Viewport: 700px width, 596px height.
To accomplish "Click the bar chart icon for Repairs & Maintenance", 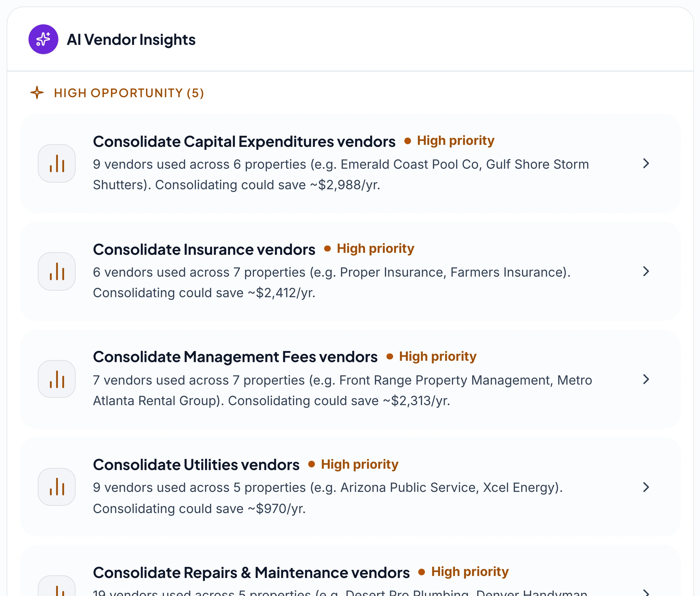I will click(56, 586).
